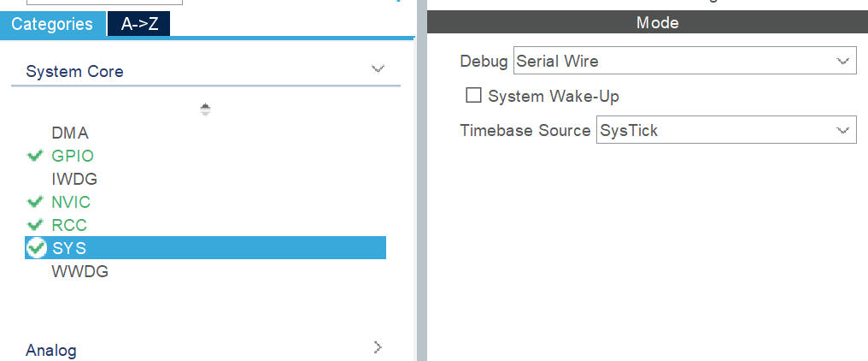The image size is (868, 361).
Task: Open the RCC configuration entry
Action: (x=69, y=226)
